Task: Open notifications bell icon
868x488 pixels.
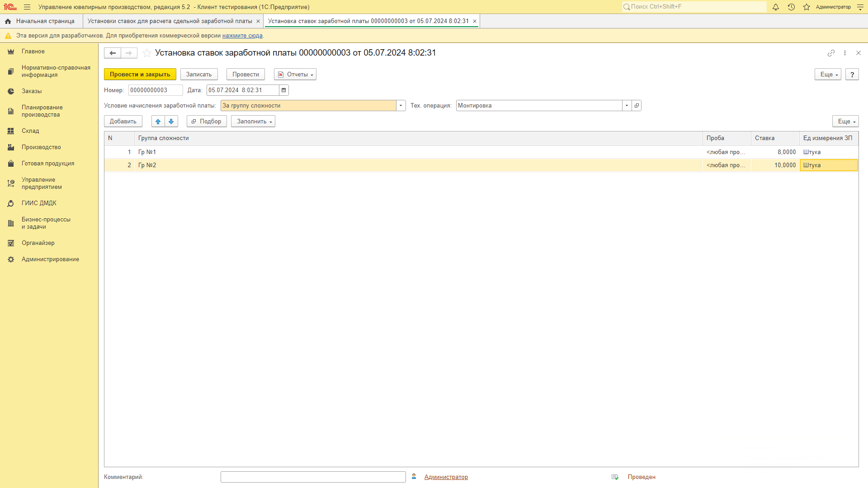Action: pyautogui.click(x=776, y=7)
